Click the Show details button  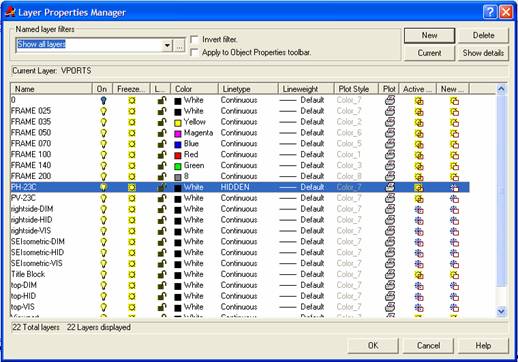click(483, 53)
